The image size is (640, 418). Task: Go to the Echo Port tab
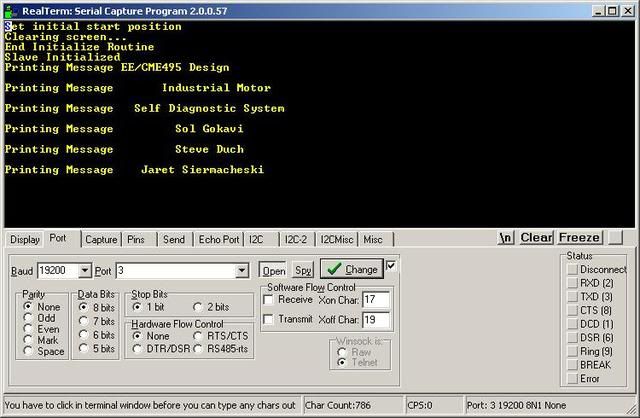tap(219, 240)
